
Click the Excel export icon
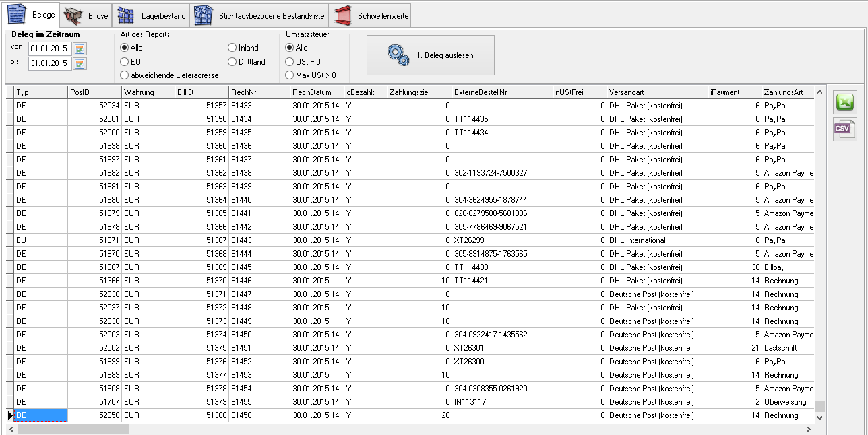point(845,102)
